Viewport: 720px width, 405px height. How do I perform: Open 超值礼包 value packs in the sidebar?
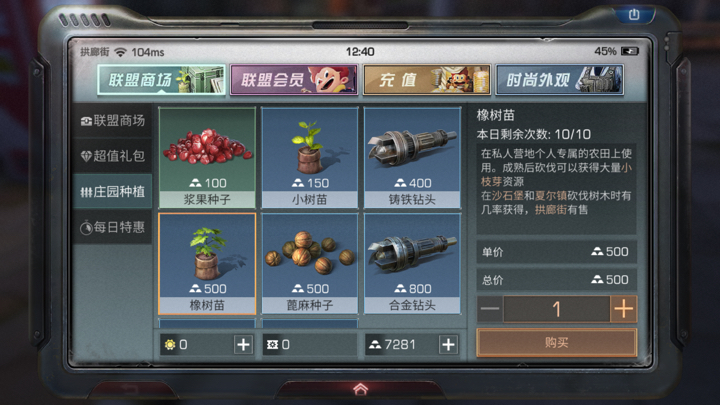click(113, 156)
